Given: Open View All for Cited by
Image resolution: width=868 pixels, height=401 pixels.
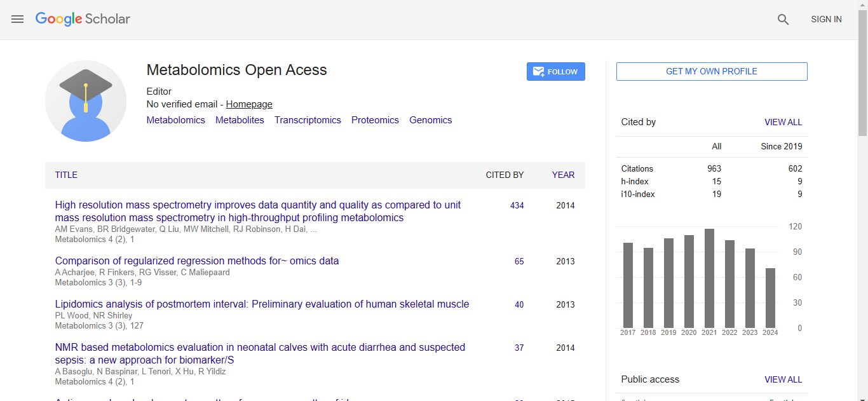Looking at the screenshot, I should coord(783,122).
